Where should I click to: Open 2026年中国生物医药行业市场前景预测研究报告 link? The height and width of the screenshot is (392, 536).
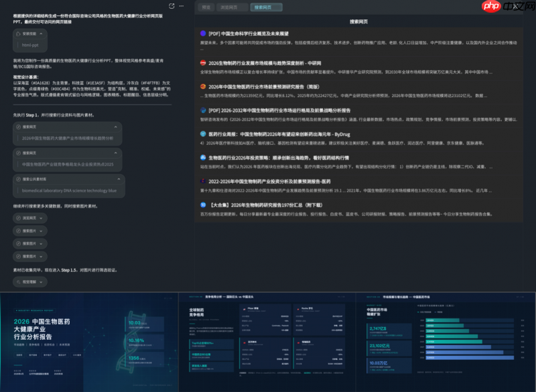[266, 87]
